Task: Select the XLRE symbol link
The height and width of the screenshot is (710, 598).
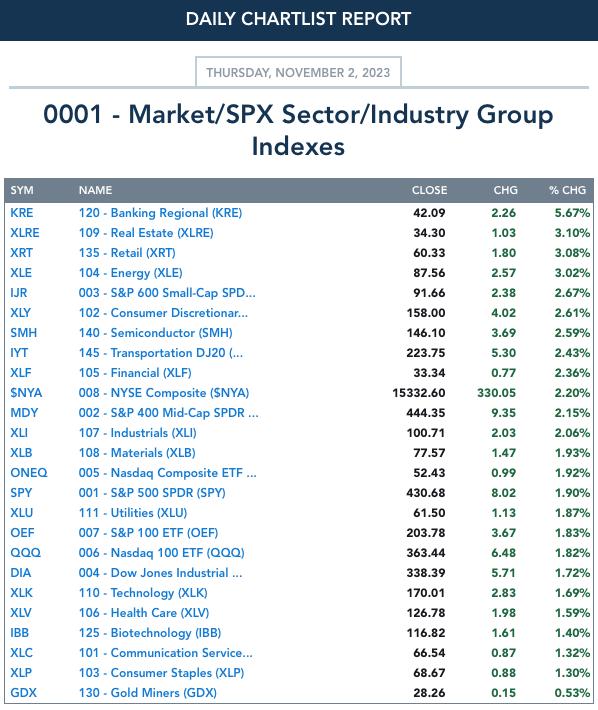Action: (25, 233)
